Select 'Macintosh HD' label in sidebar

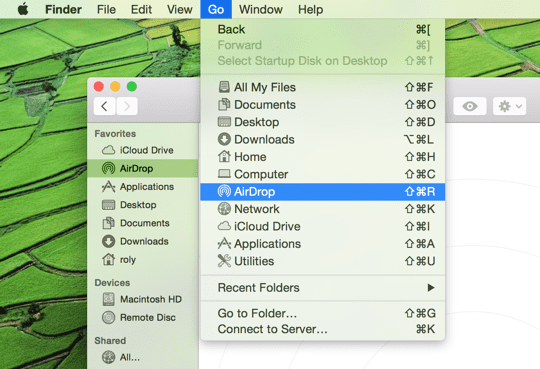coord(151,299)
